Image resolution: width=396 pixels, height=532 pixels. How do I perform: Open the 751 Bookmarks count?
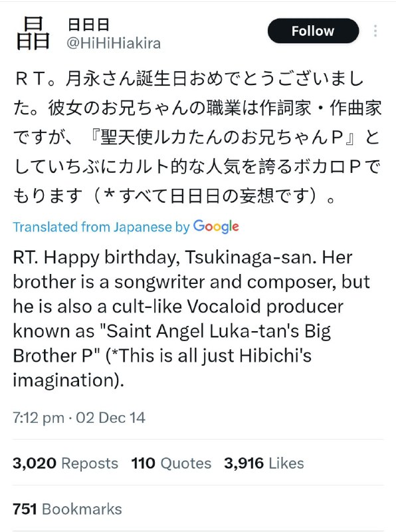[x=67, y=509]
